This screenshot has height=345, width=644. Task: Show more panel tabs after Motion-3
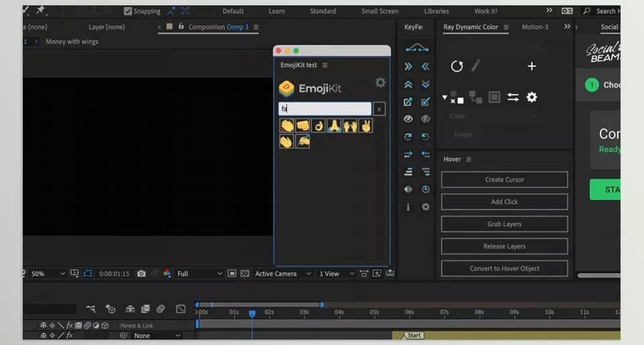coord(568,27)
